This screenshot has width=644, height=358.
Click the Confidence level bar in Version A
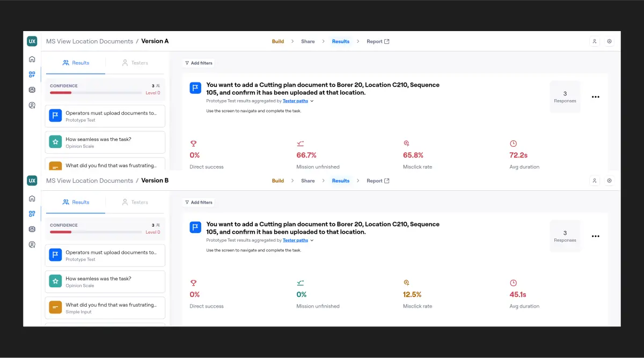point(96,93)
